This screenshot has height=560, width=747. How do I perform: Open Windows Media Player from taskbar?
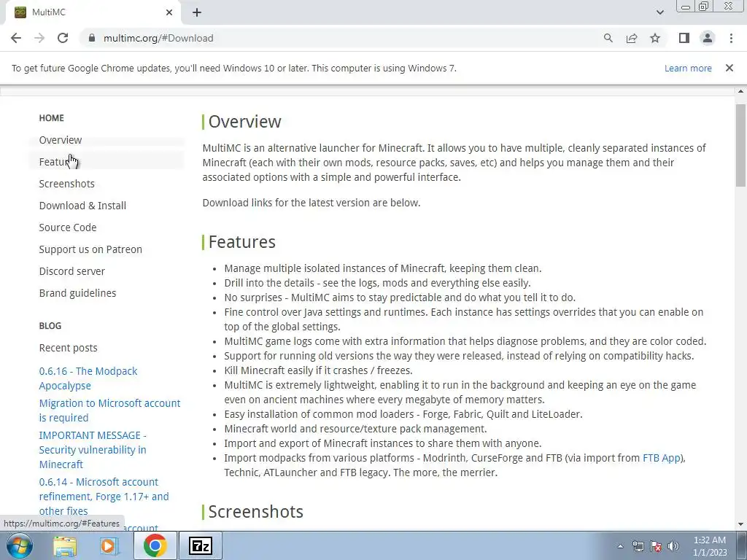pyautogui.click(x=109, y=545)
